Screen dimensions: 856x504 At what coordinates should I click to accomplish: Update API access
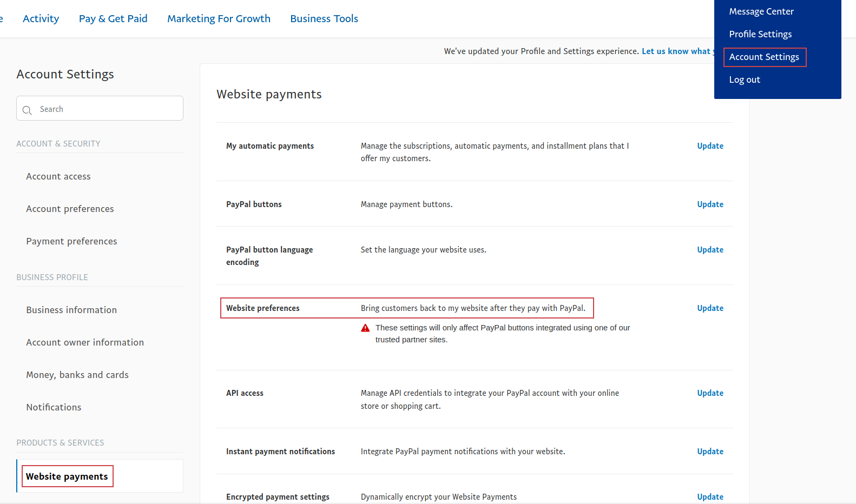click(x=710, y=393)
